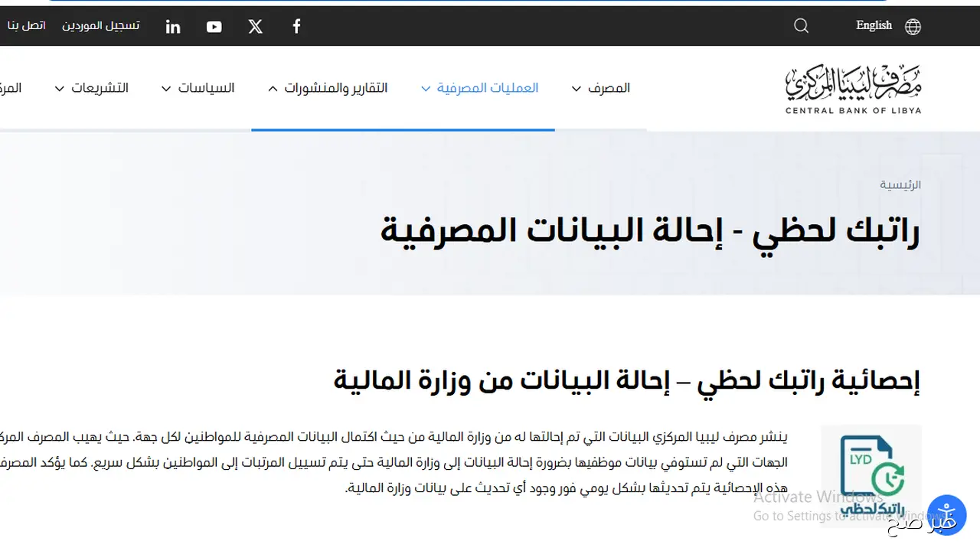Click the Central Bank of Libya logo
The image size is (980, 551).
click(853, 87)
